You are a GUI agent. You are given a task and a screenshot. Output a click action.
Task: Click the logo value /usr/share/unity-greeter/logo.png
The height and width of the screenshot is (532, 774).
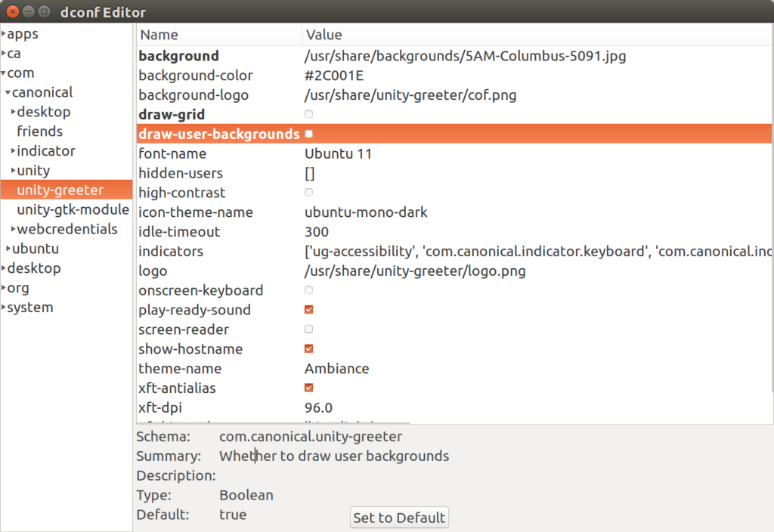415,271
